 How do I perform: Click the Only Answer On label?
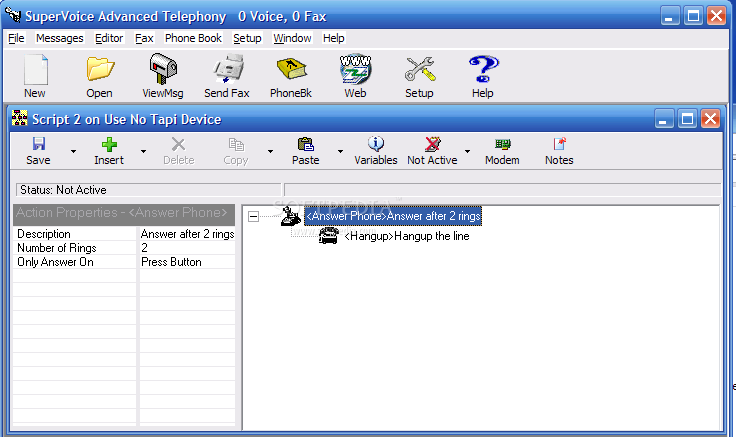(55, 262)
